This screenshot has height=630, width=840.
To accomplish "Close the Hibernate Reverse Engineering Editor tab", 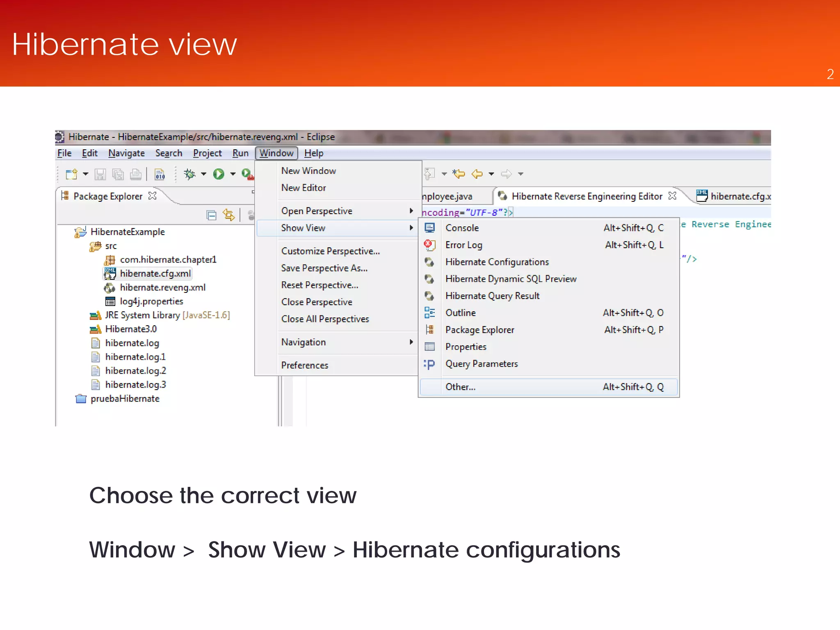I will (672, 196).
